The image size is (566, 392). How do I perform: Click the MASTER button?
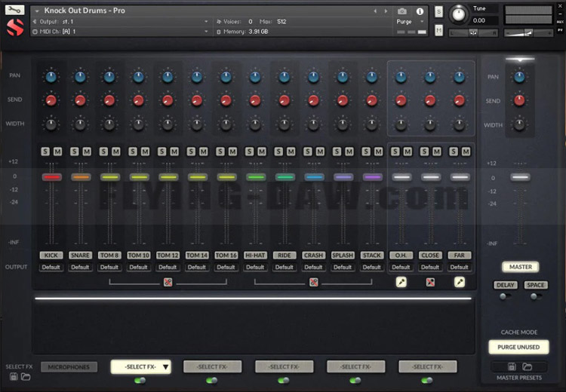(521, 267)
